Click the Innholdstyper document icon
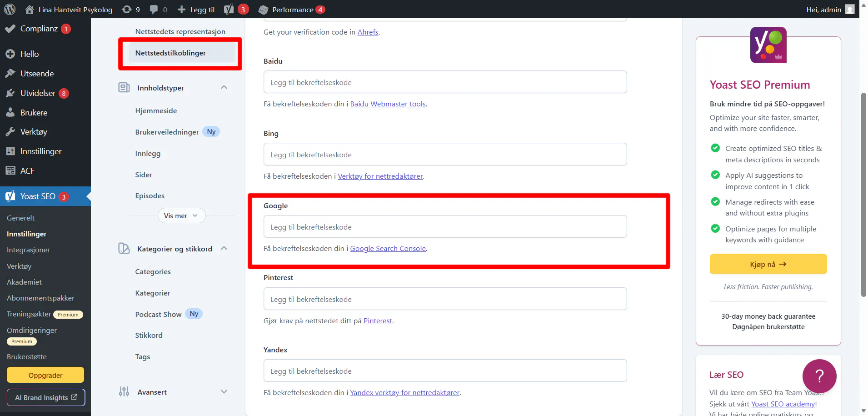Viewport: 868px width, 416px height. 124,87
